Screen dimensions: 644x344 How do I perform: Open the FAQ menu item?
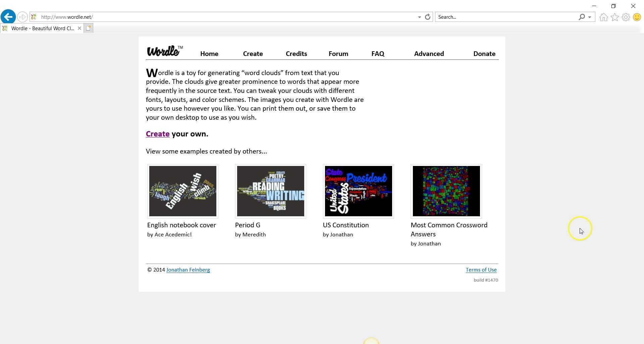click(378, 54)
